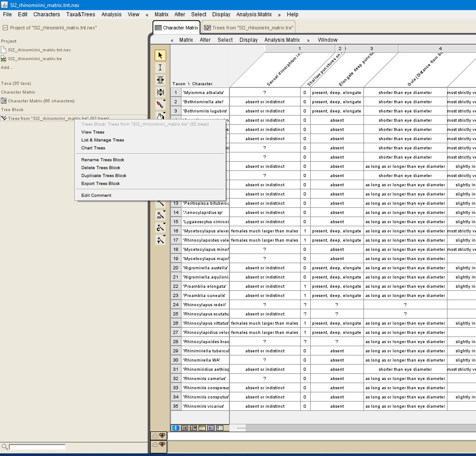Click the plus shield in the bottom tan strip
Screen dimensions: 476x456
click(x=162, y=445)
